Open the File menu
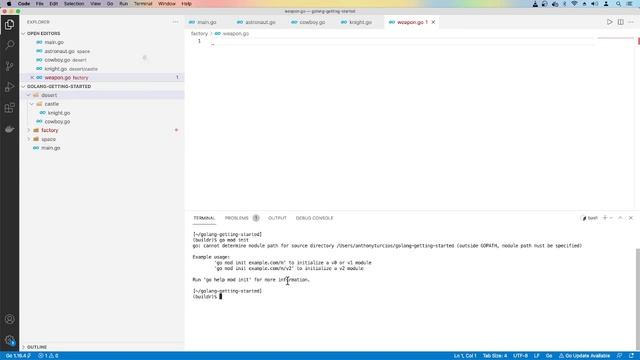 pos(40,4)
